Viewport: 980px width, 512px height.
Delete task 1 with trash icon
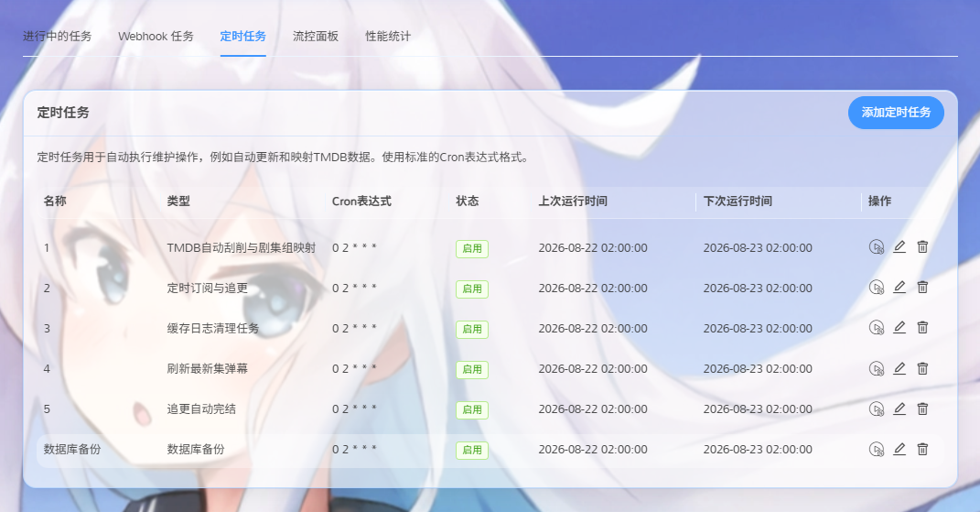[x=922, y=247]
